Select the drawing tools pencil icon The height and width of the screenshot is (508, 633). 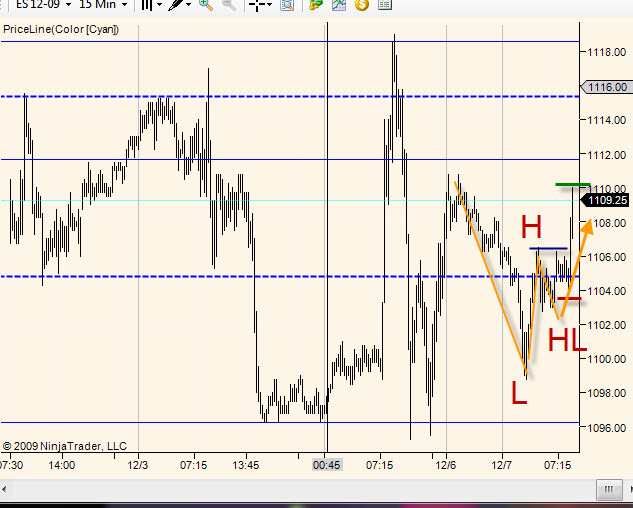(176, 4)
